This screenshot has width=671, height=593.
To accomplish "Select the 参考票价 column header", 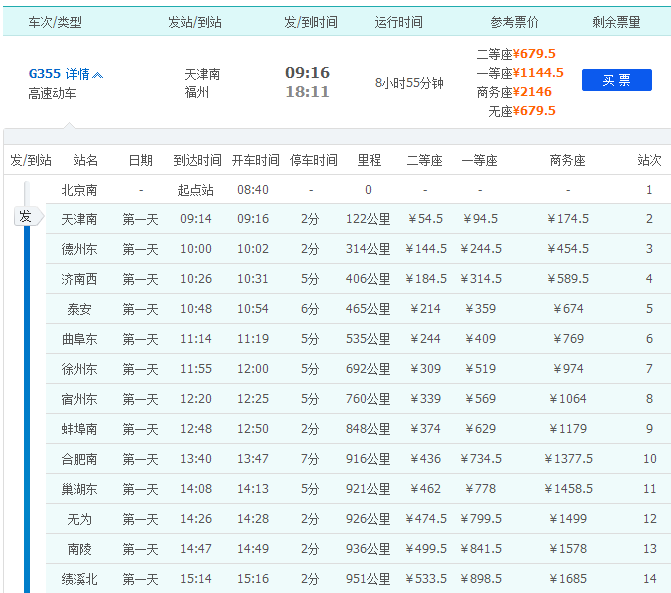I will click(514, 22).
